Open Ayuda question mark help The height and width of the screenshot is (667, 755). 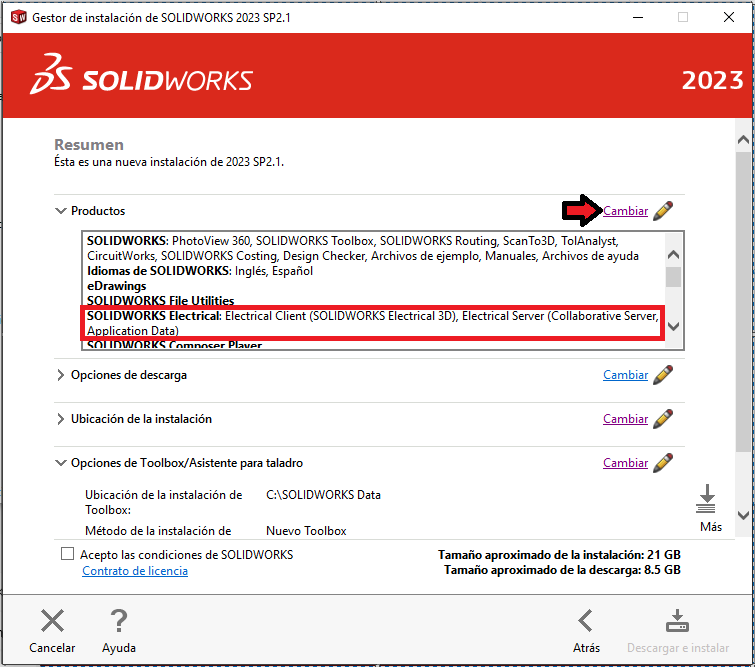(118, 620)
